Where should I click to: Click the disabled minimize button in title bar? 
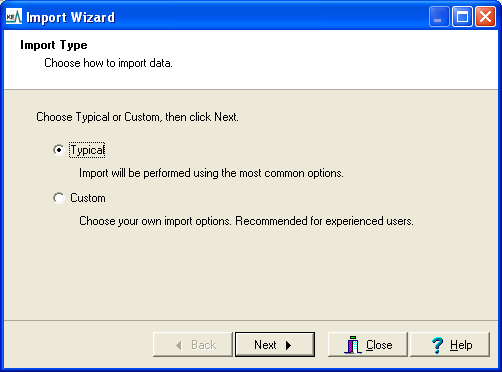point(439,17)
